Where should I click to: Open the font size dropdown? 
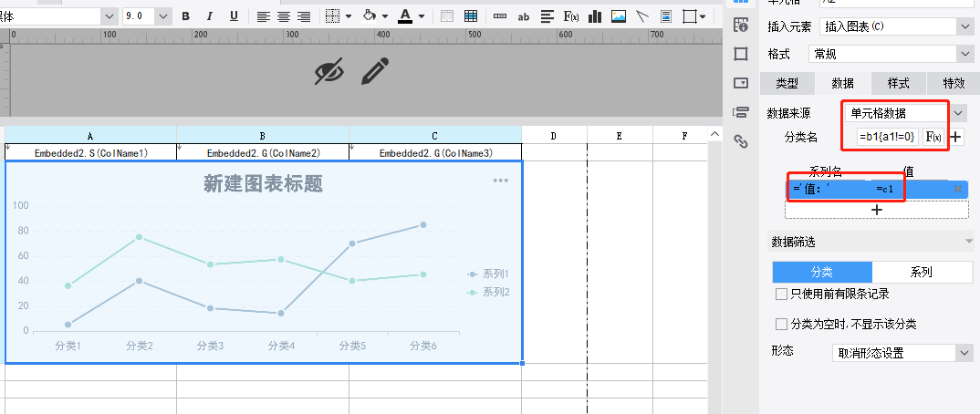tap(147, 16)
